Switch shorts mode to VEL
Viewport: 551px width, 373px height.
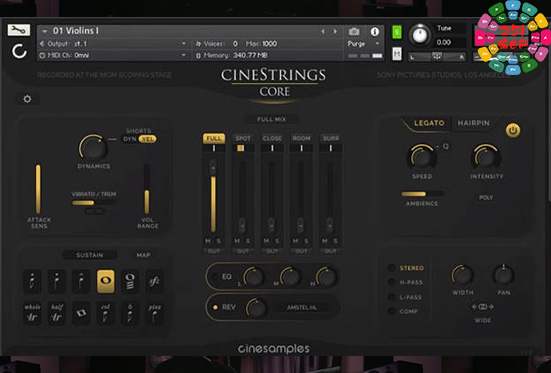click(x=147, y=139)
